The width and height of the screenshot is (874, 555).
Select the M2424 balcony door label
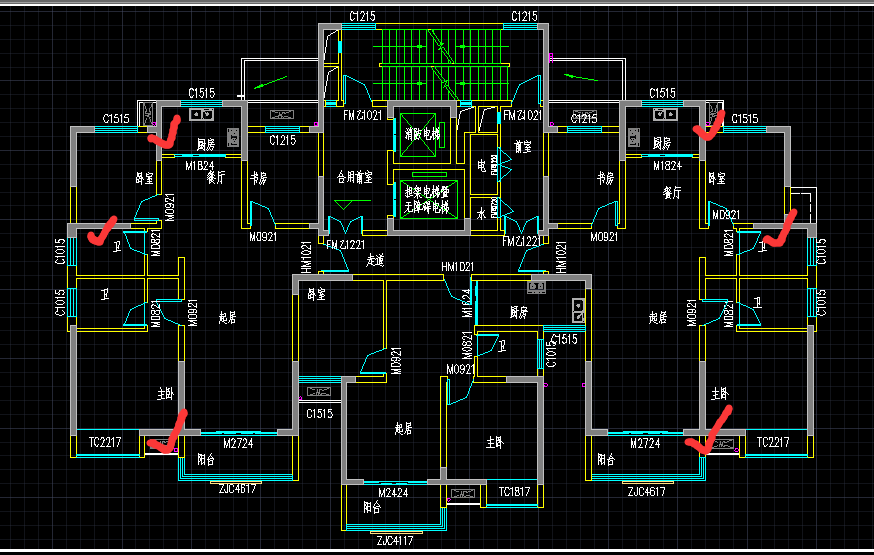click(393, 493)
